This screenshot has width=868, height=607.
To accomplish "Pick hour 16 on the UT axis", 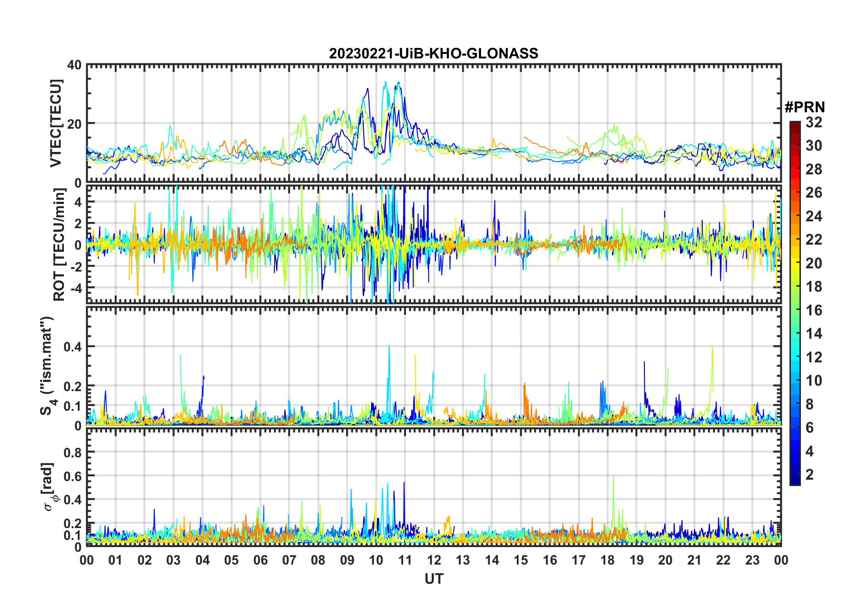I will 550,560.
